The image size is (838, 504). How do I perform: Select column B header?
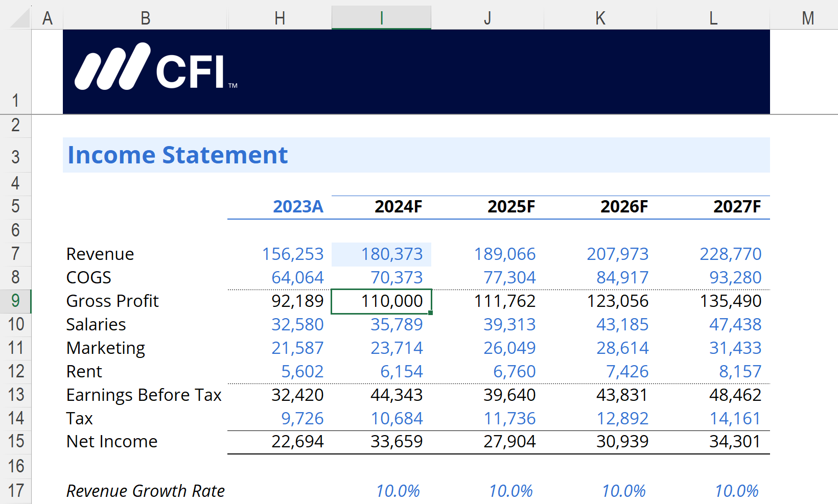tap(145, 18)
